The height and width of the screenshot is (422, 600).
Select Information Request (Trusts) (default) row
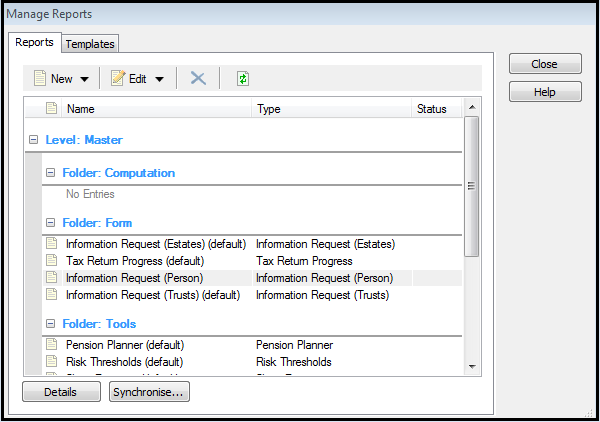point(152,295)
